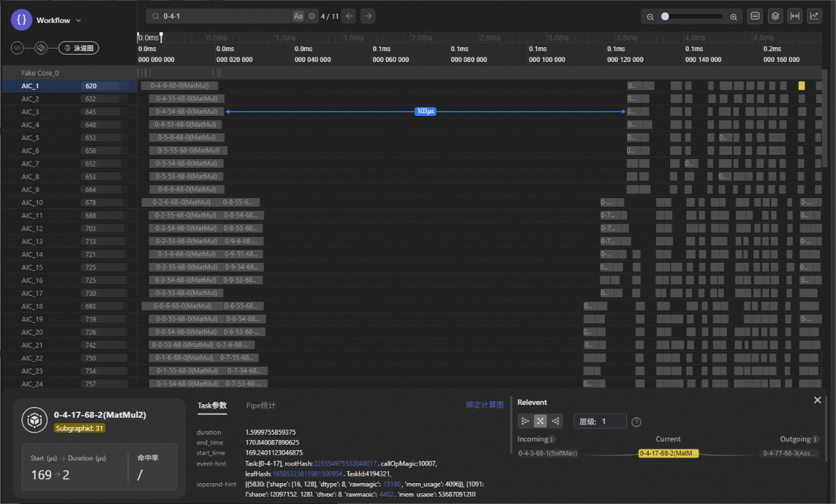Click the zoom out magnifier icon
This screenshot has width=836, height=504.
(x=651, y=17)
